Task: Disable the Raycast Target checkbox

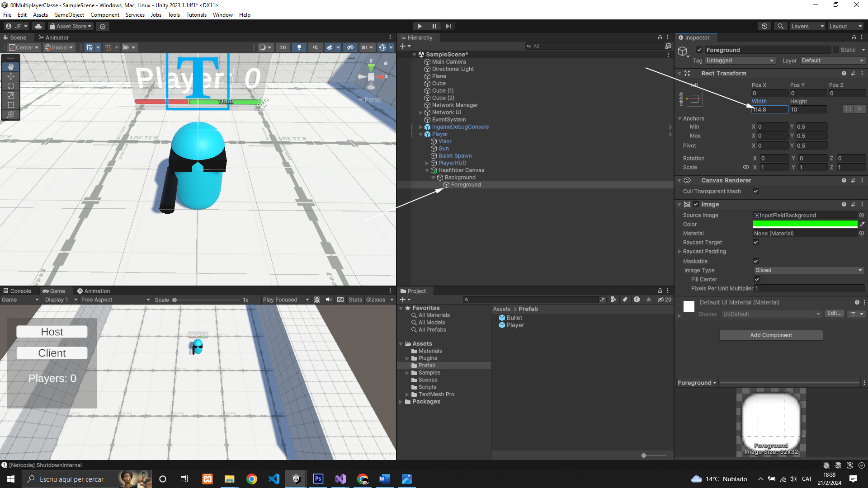Action: coord(756,243)
